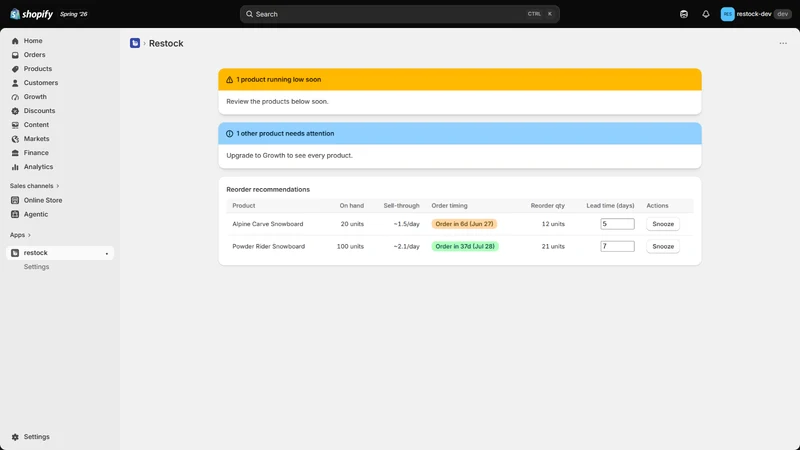Open Growth section
Viewport: 800px width, 450px height.
[x=35, y=96]
